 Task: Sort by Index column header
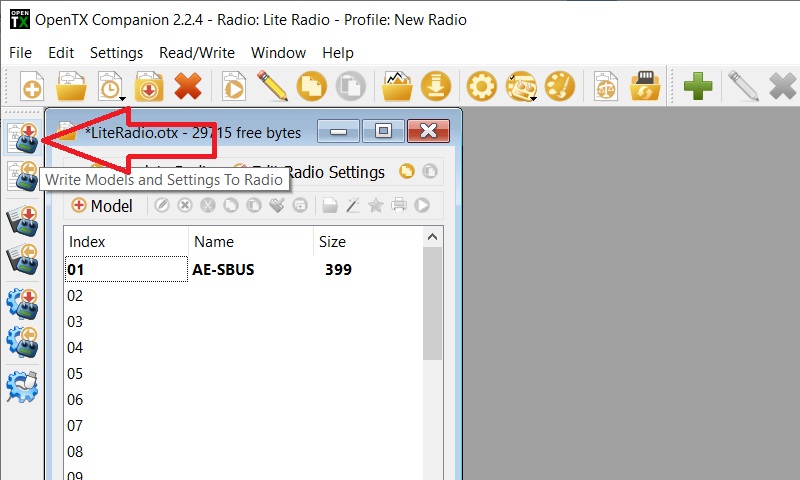127,241
